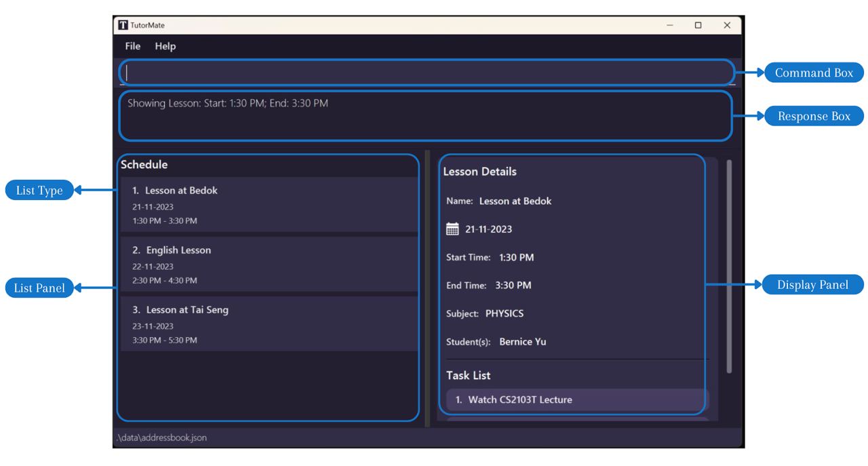Click the Start Time value 1:30 PM
Screen dimensions: 868x466
coord(517,258)
